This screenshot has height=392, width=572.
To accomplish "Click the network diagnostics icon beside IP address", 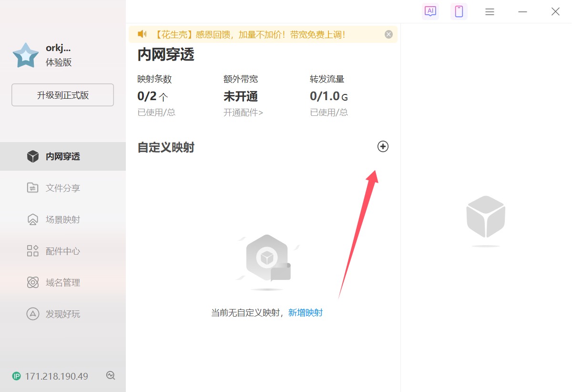I will pyautogui.click(x=111, y=376).
